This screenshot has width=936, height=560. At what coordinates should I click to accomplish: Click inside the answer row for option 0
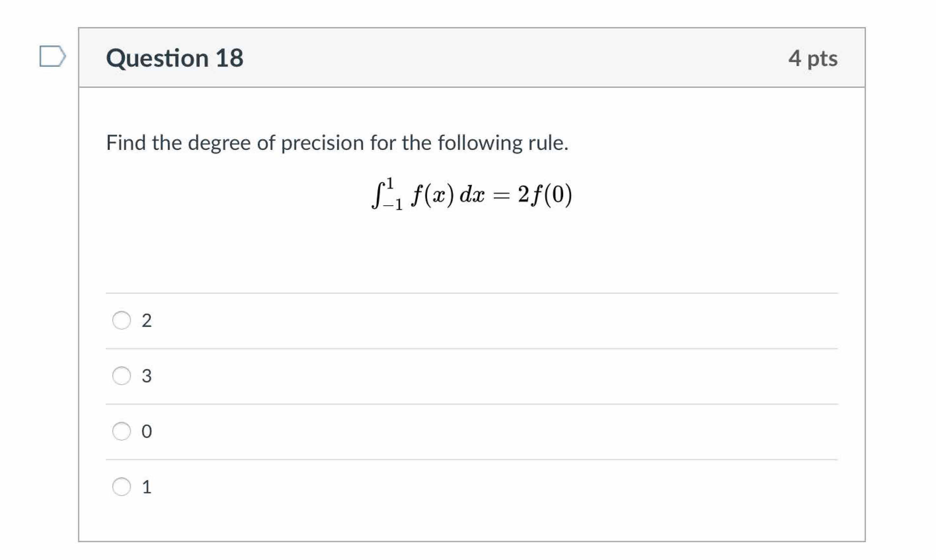tap(453, 432)
